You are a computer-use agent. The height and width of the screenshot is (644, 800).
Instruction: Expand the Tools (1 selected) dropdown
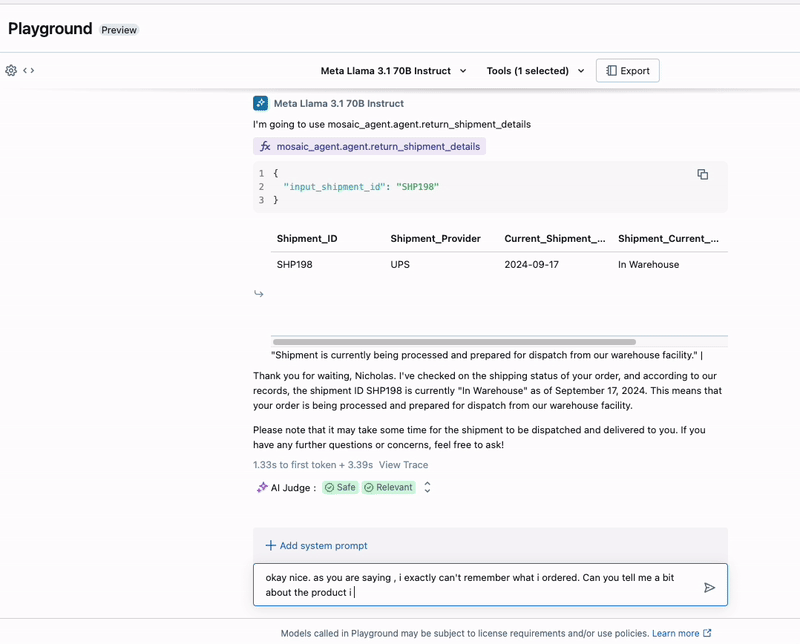[x=535, y=71]
